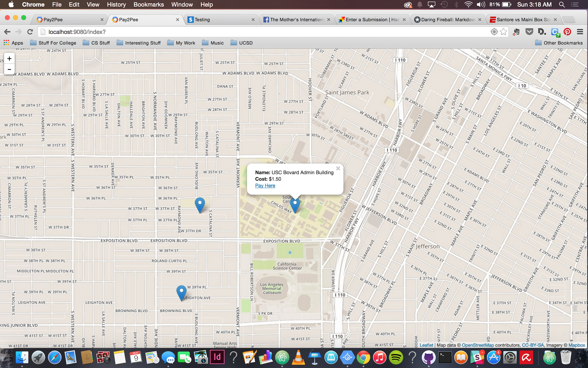Bookmark page with star icon
This screenshot has width=588, height=368.
[503, 32]
